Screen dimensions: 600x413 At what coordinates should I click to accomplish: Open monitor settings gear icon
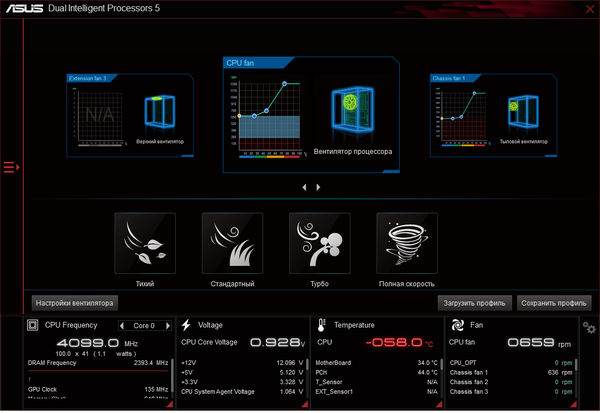589,328
